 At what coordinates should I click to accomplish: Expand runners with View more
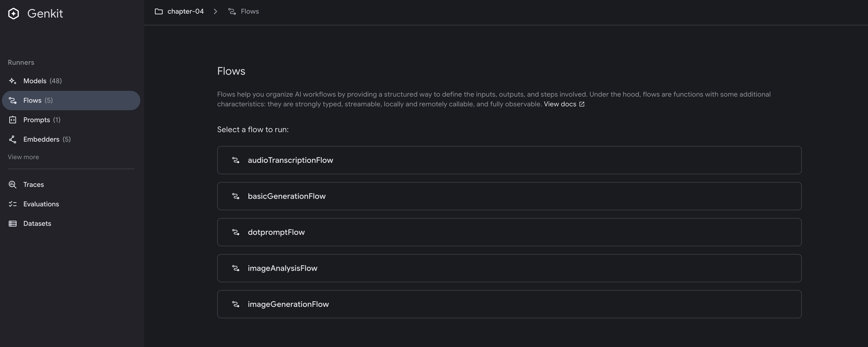[x=23, y=157]
